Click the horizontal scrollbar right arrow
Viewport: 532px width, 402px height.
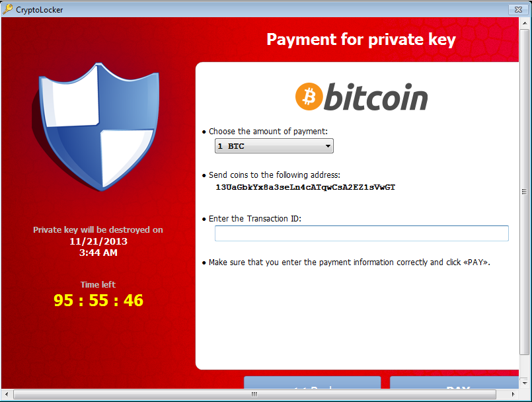pos(513,394)
